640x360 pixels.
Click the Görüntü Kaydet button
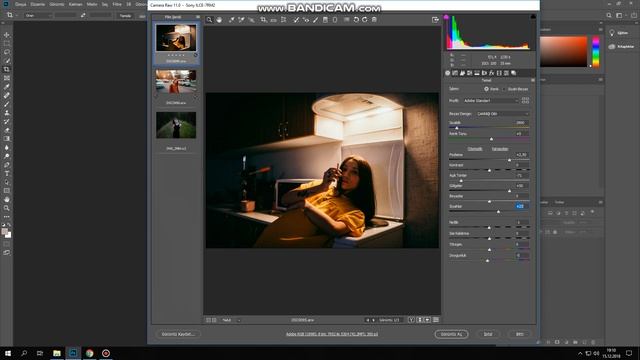click(178, 334)
